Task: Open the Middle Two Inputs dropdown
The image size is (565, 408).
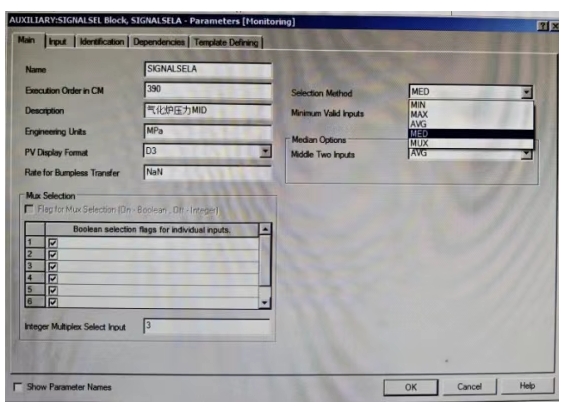Action: 526,154
